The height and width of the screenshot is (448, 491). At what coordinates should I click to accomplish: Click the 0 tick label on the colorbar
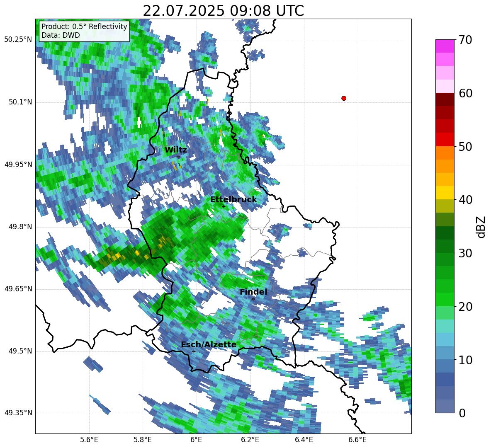462,413
